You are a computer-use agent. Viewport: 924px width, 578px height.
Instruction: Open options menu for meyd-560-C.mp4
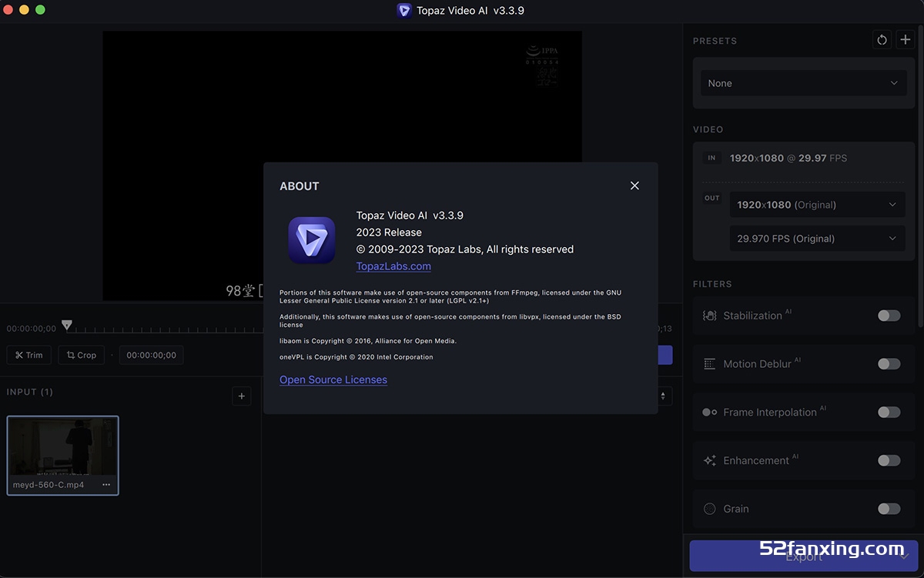tap(106, 485)
